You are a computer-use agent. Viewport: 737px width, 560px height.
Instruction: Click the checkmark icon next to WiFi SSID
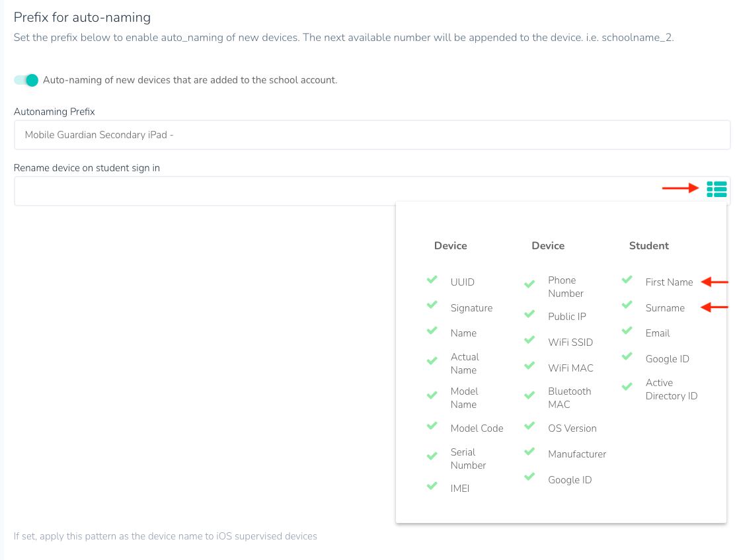pyautogui.click(x=529, y=340)
